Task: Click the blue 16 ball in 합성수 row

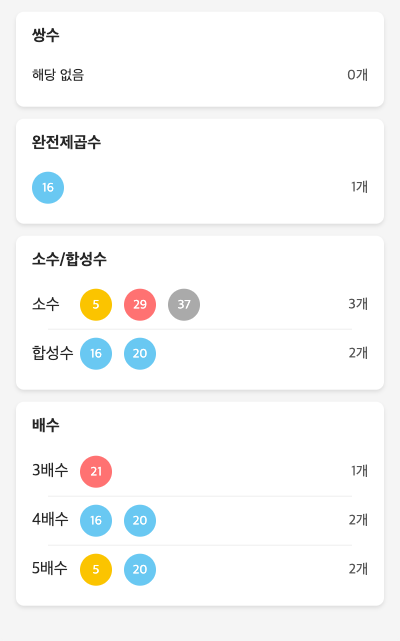Action: (x=96, y=354)
